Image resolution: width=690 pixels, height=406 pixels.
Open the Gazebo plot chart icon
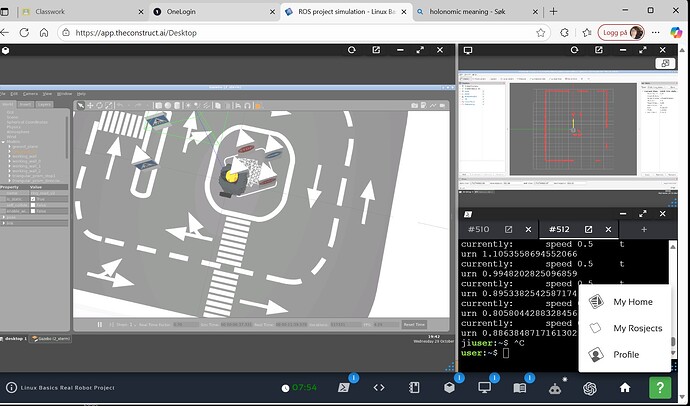pos(433,106)
